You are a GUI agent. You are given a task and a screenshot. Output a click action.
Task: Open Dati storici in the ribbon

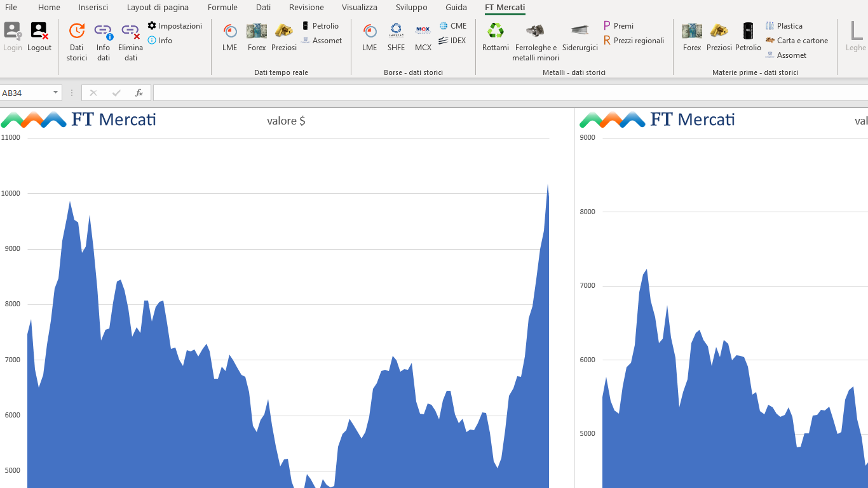[77, 42]
